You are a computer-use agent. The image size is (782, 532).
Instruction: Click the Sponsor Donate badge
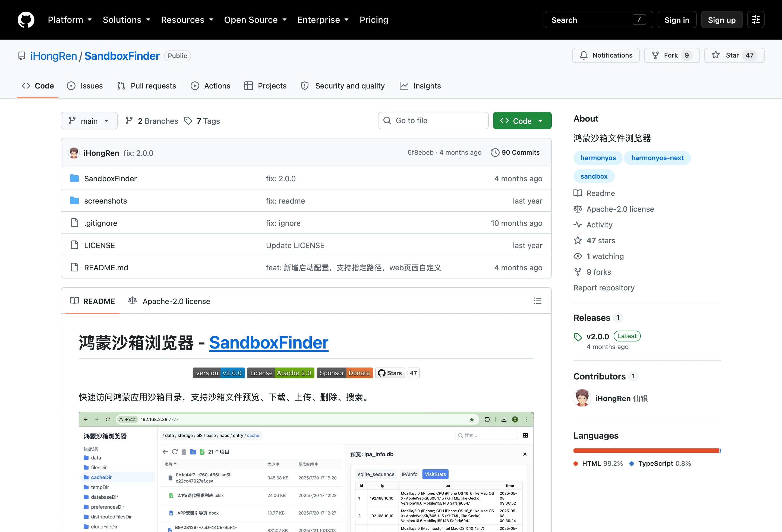point(345,373)
